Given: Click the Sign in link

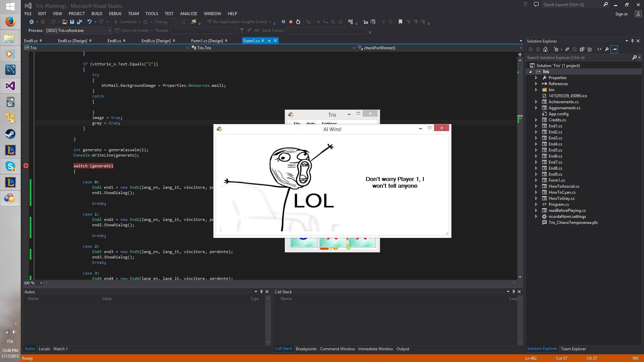Looking at the screenshot, I should click(621, 14).
